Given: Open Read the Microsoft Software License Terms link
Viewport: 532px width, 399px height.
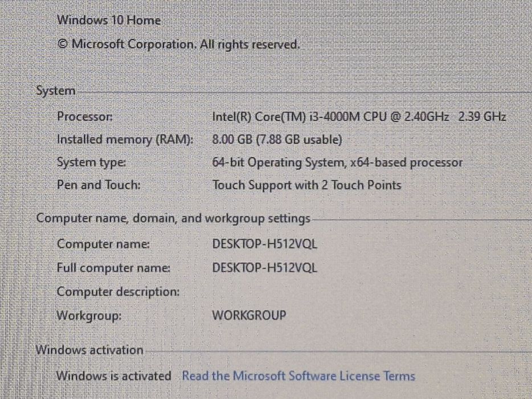Looking at the screenshot, I should (298, 376).
